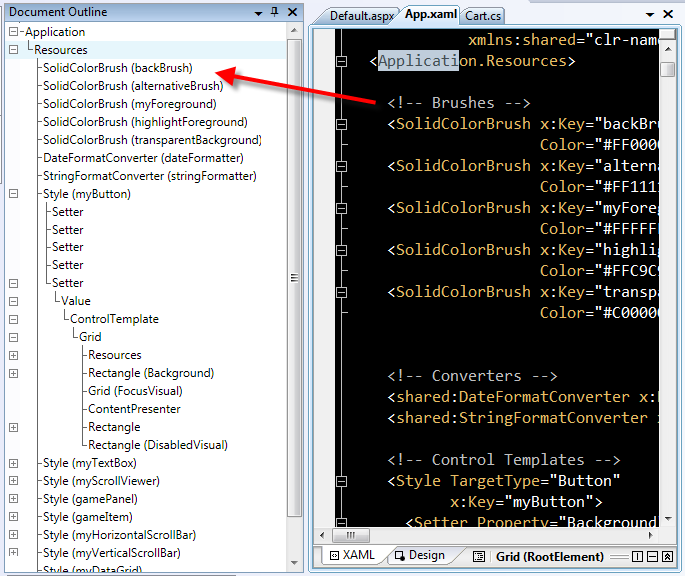Open Document Outline window position menu
The image size is (685, 576).
tap(258, 12)
